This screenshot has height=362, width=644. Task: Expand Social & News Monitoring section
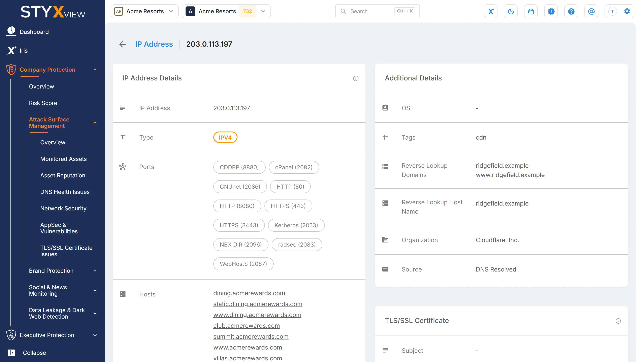pyautogui.click(x=63, y=290)
